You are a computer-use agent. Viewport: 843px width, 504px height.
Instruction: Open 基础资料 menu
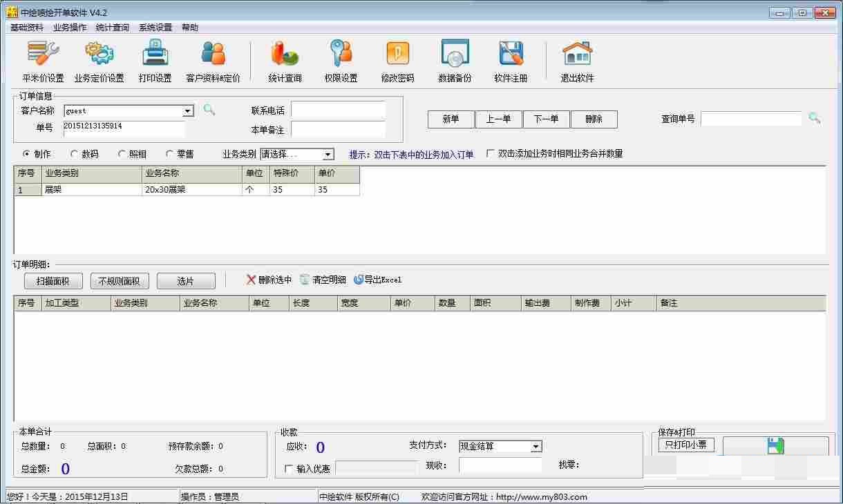[27, 28]
